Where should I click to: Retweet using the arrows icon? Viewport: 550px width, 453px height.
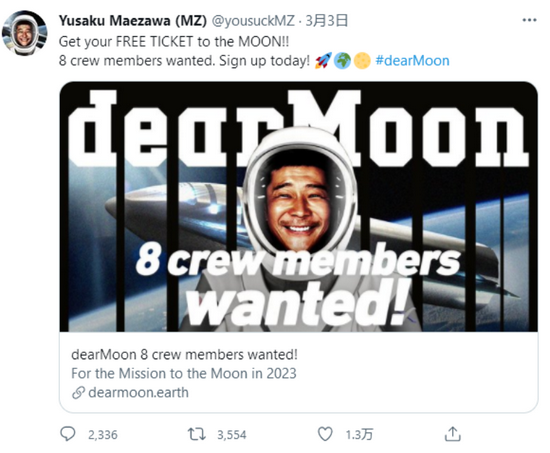(x=196, y=434)
